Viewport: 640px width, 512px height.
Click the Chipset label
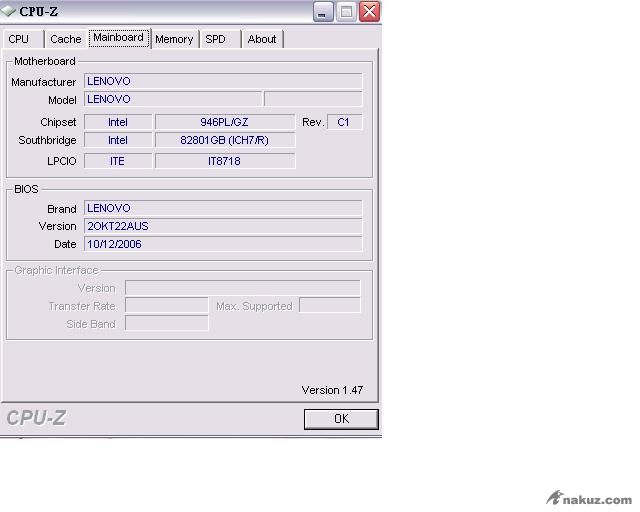point(58,122)
